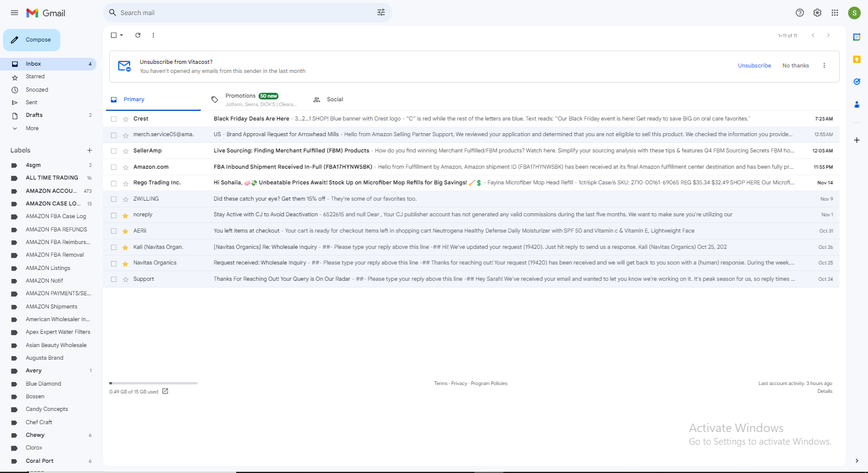The image size is (868, 473).
Task: Open the Sent folder
Action: tap(48, 102)
